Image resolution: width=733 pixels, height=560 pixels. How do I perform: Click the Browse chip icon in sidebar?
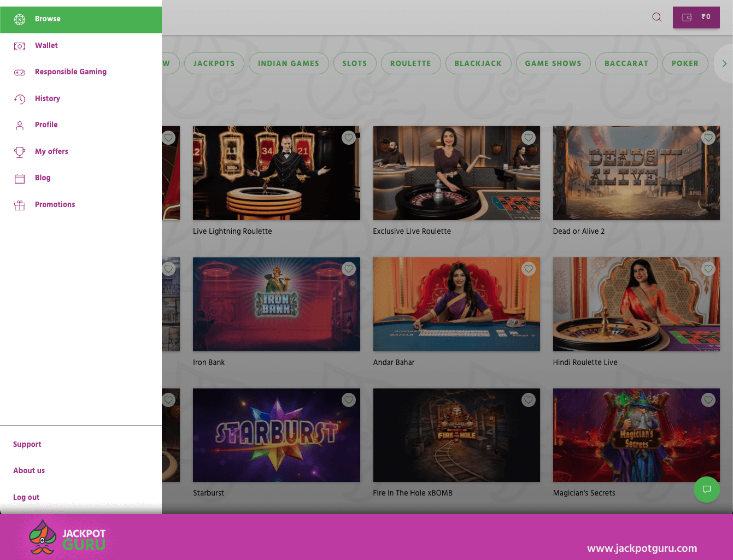[20, 20]
